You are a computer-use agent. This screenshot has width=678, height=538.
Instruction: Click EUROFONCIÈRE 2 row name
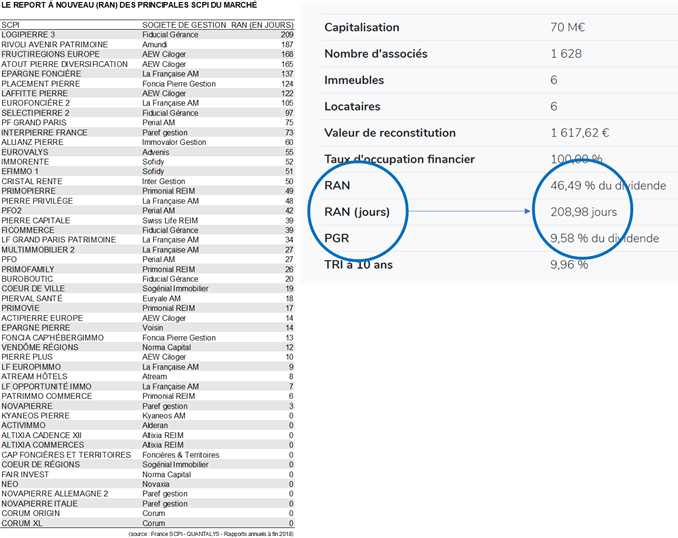click(35, 103)
